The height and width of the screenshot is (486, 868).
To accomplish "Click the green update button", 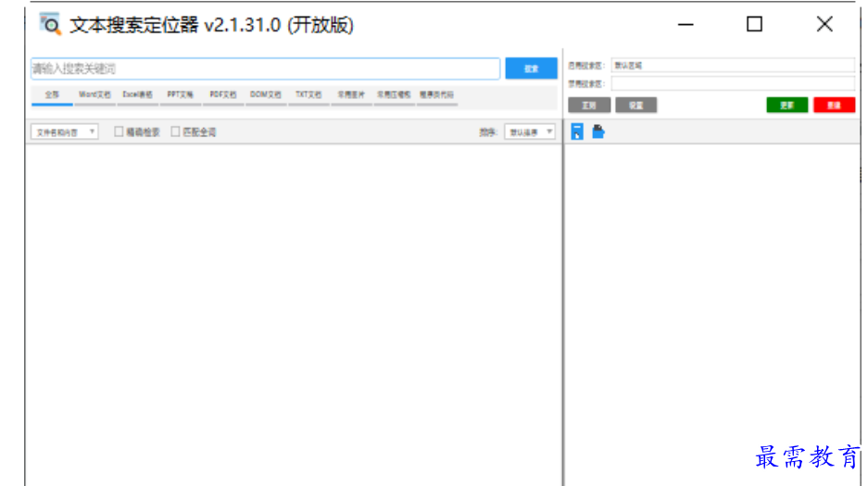I will (x=787, y=105).
